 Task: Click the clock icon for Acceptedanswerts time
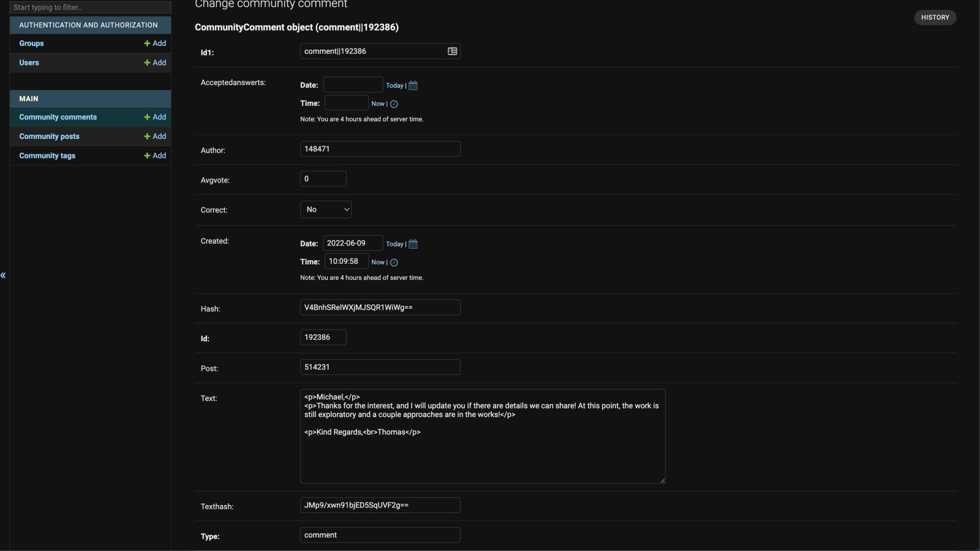coord(394,104)
